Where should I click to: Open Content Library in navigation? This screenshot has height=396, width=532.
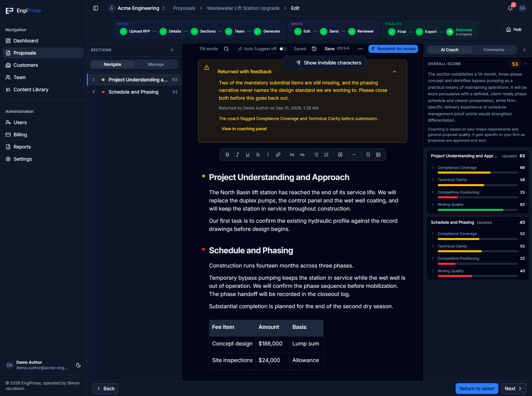click(x=43, y=90)
